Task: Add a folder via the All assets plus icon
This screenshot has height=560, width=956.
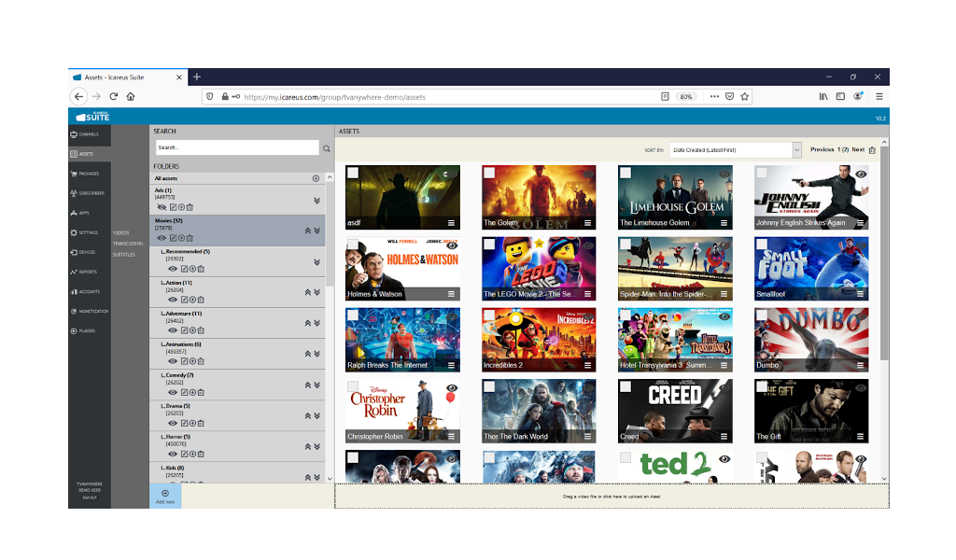Action: pyautogui.click(x=316, y=178)
